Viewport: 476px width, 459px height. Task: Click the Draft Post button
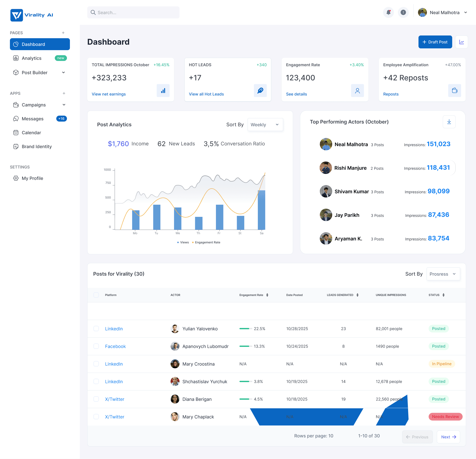pyautogui.click(x=435, y=42)
